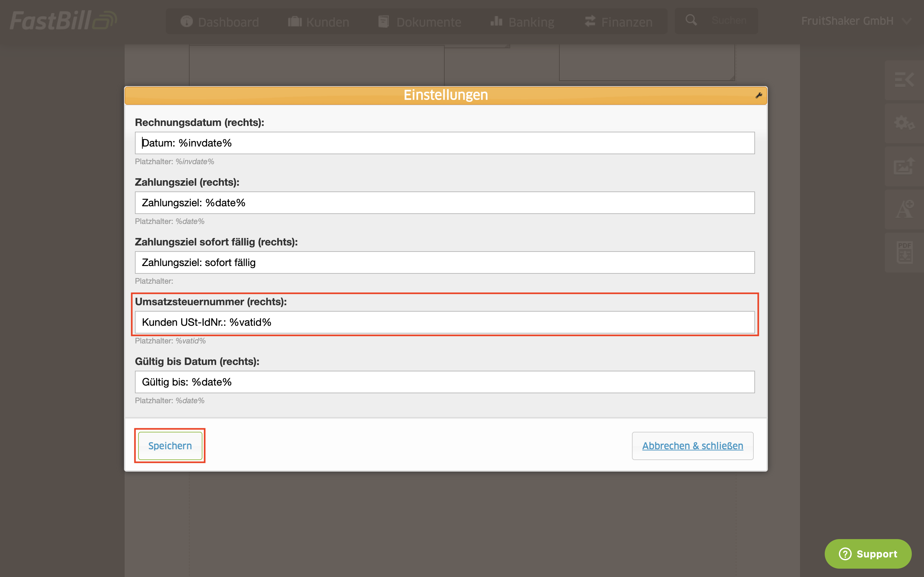Click the Umsatzsteuernummer input field
The height and width of the screenshot is (577, 924).
coord(444,322)
